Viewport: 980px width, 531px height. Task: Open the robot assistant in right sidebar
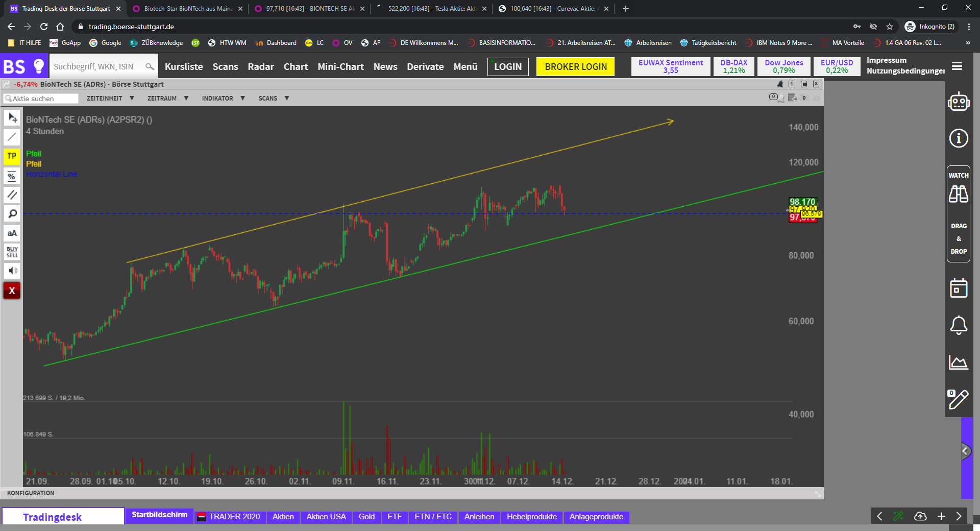[x=959, y=102]
